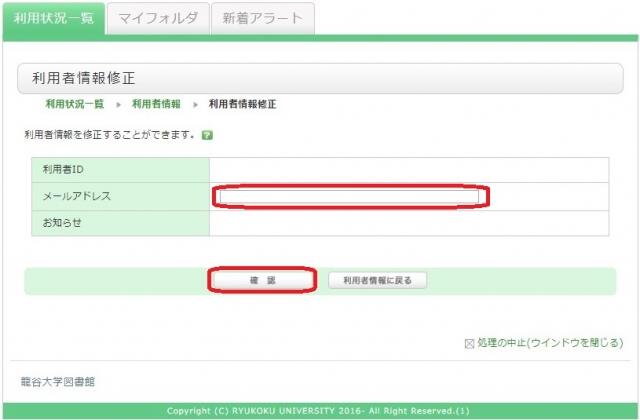Select the 新着アラート tab
The height and width of the screenshot is (420, 640).
coord(262,18)
